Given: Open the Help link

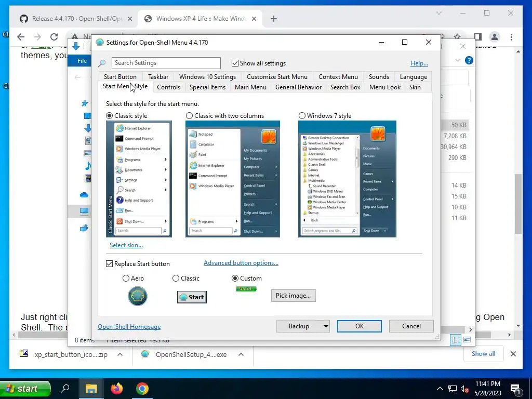Looking at the screenshot, I should (419, 63).
